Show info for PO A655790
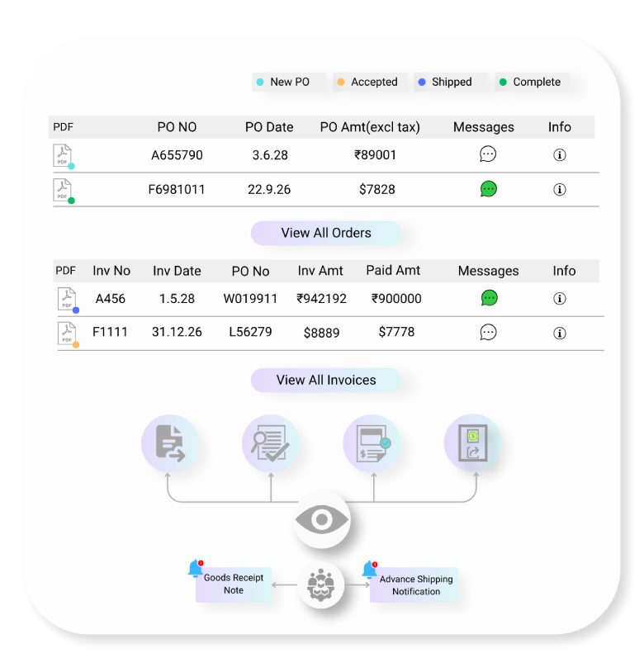Image resolution: width=644 pixels, height=672 pixels. tap(559, 155)
